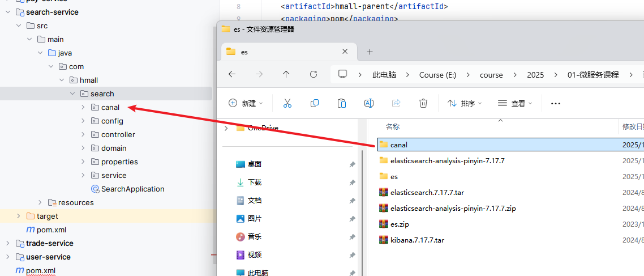Collapse the hmall package node
The image size is (644, 276).
pyautogui.click(x=62, y=80)
